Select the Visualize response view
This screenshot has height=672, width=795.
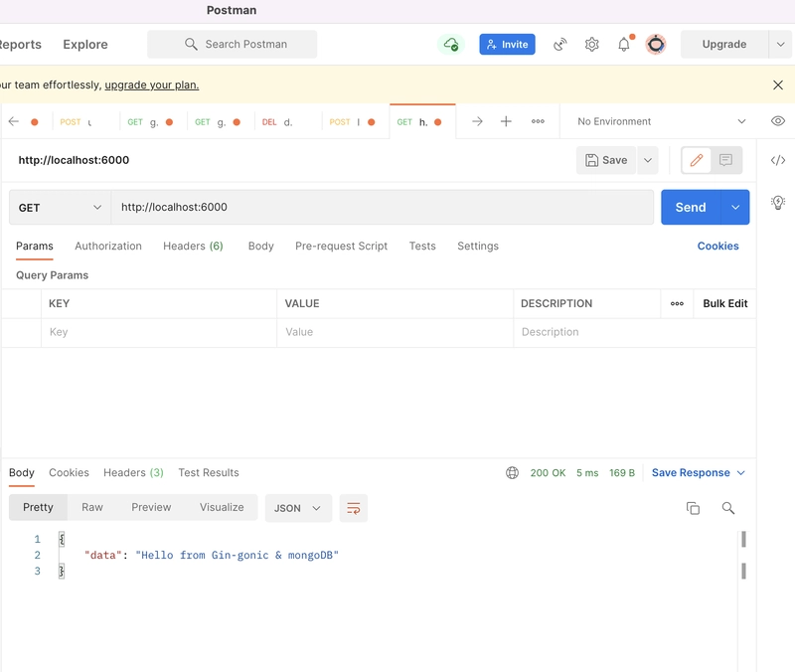pyautogui.click(x=222, y=508)
